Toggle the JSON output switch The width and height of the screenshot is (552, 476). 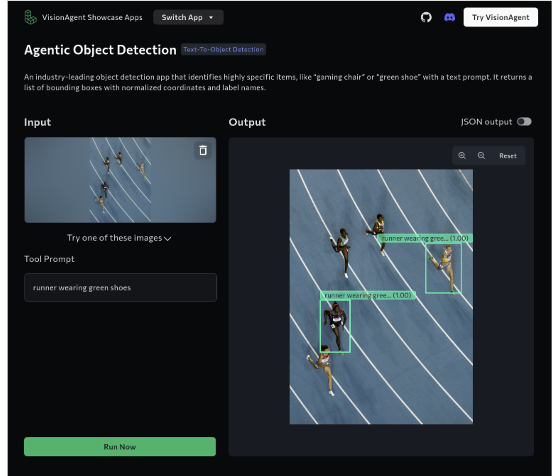click(x=524, y=122)
